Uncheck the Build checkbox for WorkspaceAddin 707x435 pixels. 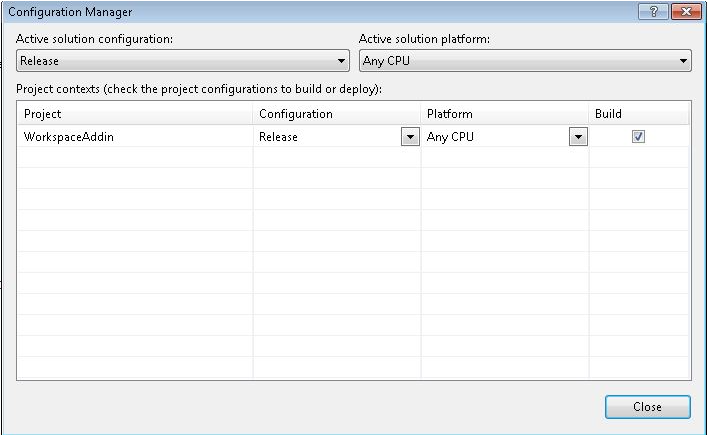(x=638, y=136)
